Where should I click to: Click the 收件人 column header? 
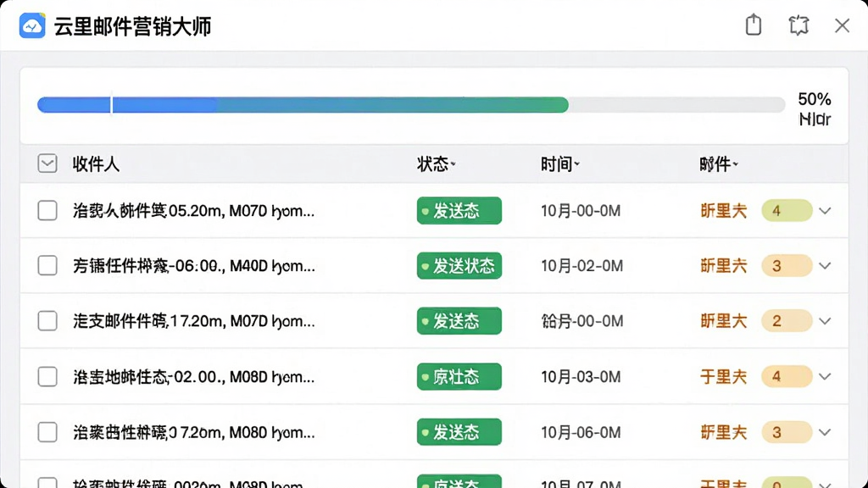pos(96,164)
